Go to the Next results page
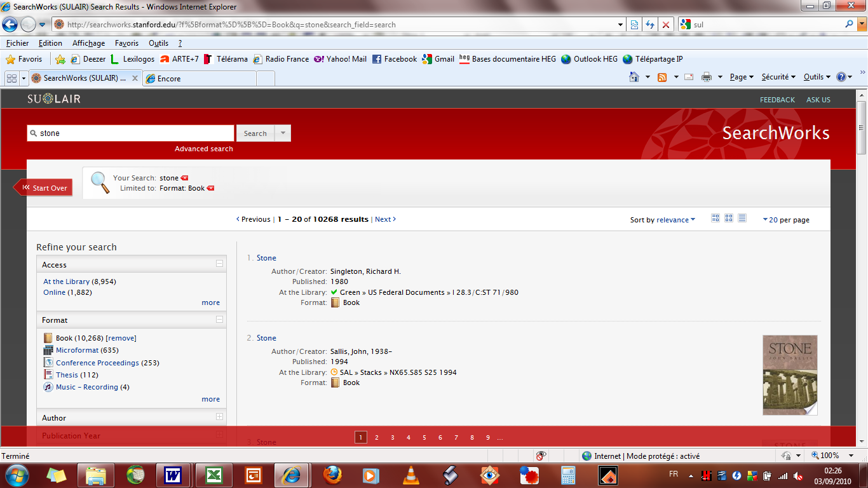 click(385, 219)
